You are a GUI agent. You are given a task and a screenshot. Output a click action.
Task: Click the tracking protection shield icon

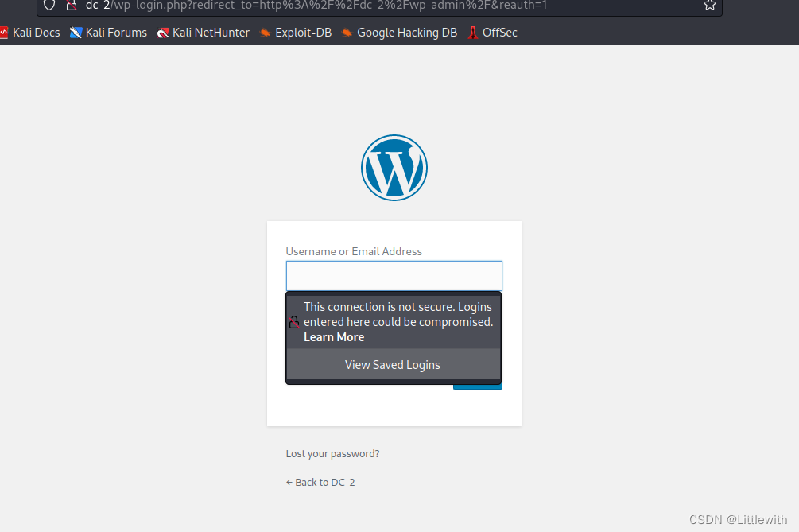48,6
